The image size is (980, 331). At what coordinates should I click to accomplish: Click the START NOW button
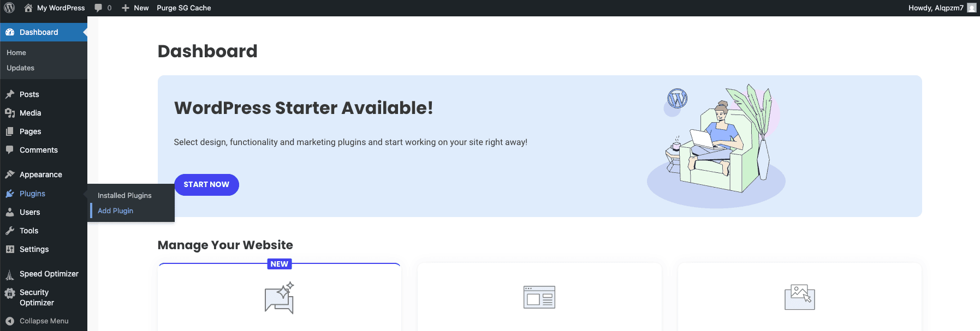206,185
